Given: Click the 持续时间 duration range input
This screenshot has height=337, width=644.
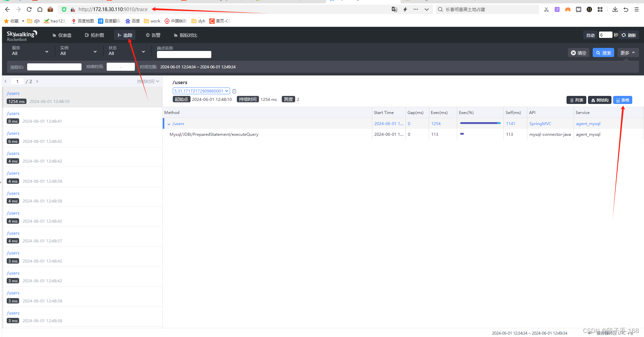Looking at the screenshot, I should (x=121, y=67).
